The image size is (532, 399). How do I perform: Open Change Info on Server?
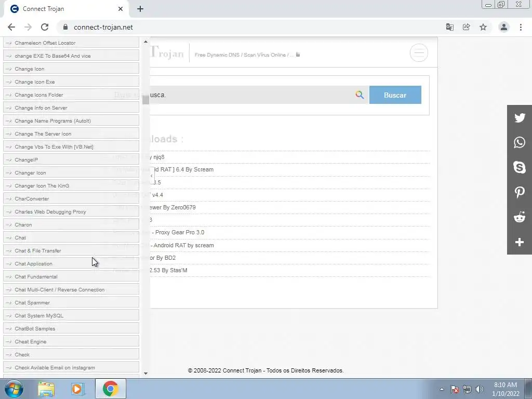pyautogui.click(x=71, y=108)
